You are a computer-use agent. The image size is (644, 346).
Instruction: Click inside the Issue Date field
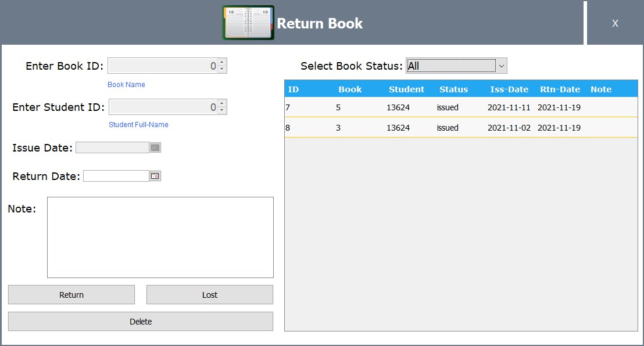pos(112,147)
